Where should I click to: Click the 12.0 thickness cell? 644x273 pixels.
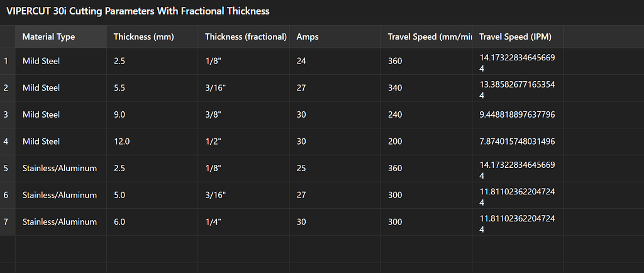click(122, 142)
